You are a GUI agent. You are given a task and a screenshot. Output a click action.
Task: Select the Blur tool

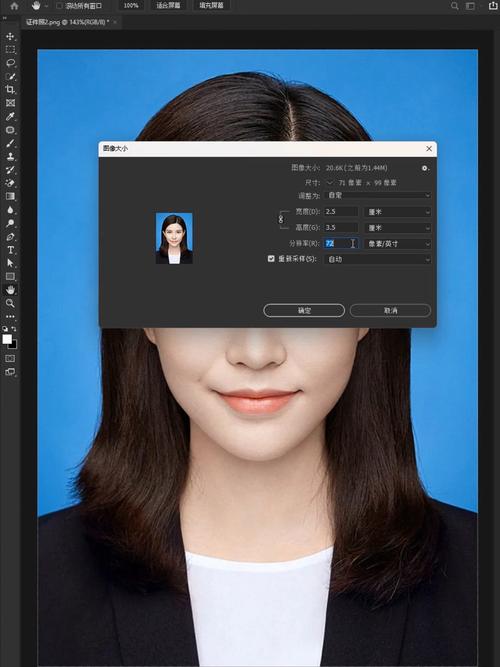click(x=10, y=210)
